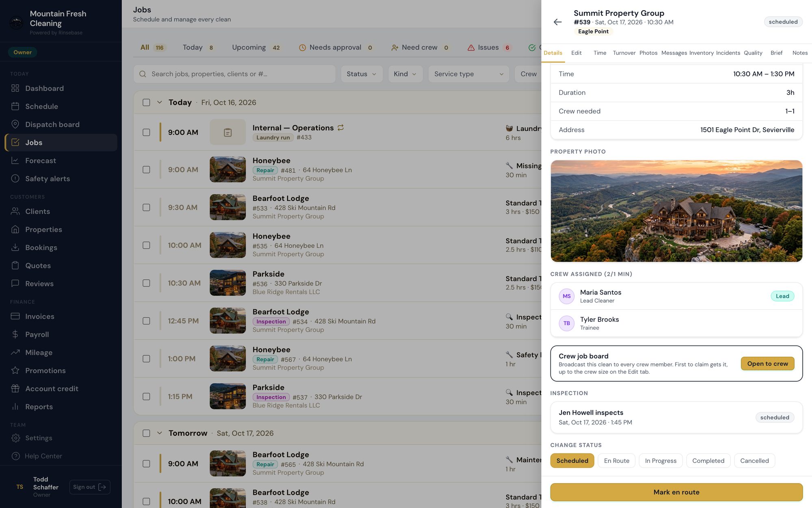Select all jobs in Tomorrow group

(146, 433)
